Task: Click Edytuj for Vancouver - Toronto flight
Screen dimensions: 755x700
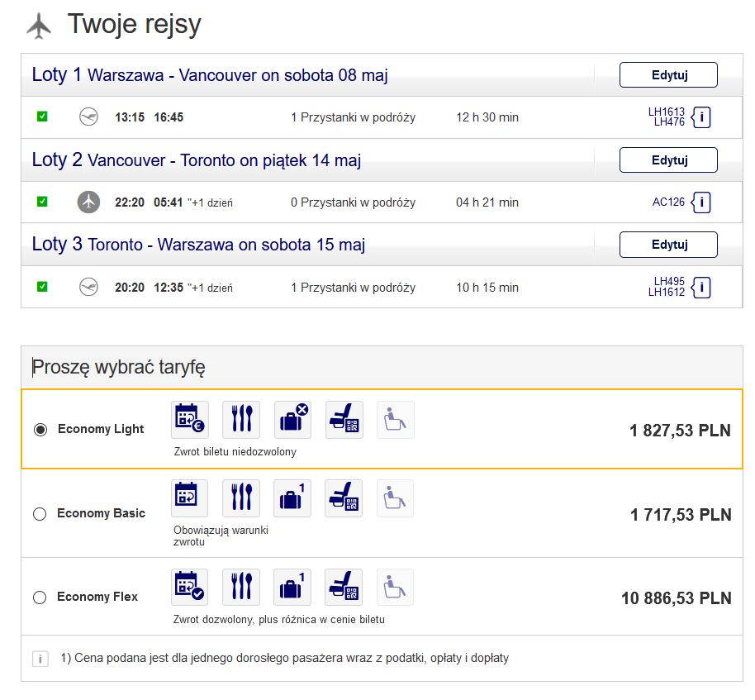Action: click(x=668, y=160)
